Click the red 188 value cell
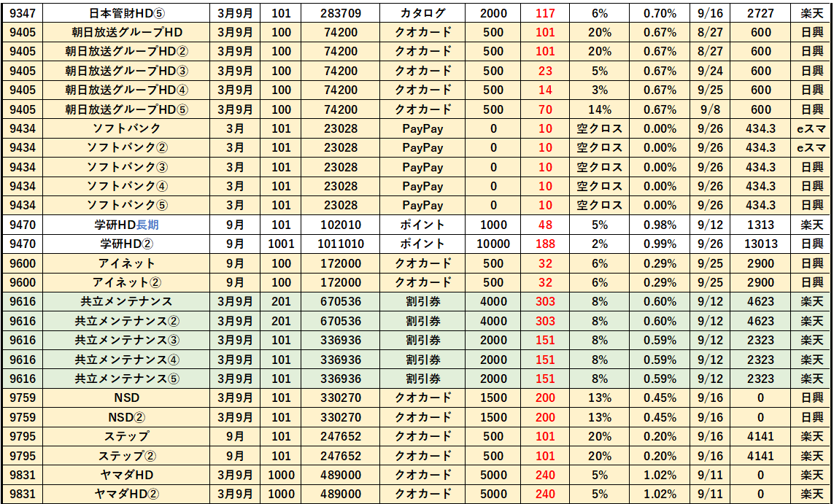This screenshot has width=834, height=504. coord(545,244)
